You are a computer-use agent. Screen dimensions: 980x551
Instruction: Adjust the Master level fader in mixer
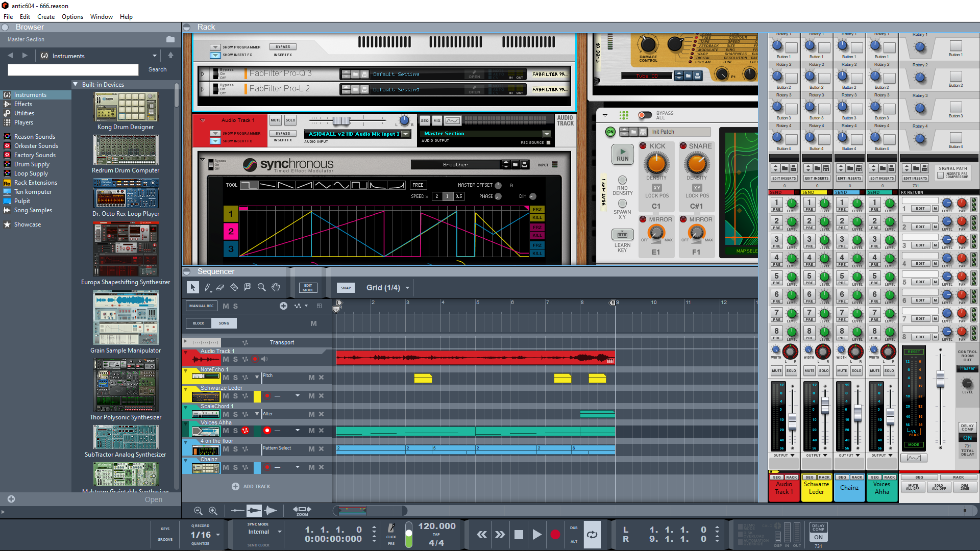point(940,379)
